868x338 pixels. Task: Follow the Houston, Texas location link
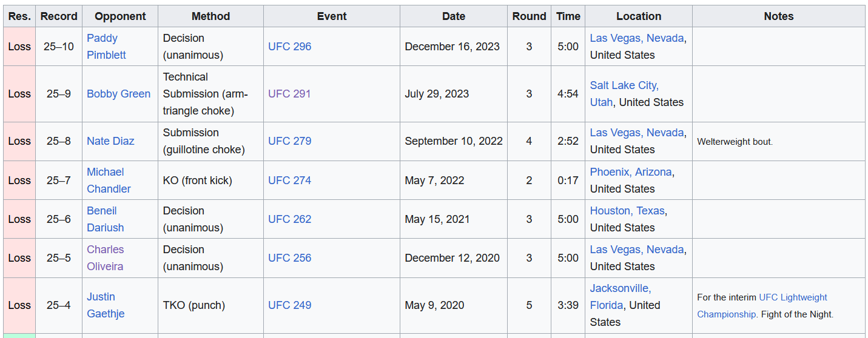[x=628, y=211]
